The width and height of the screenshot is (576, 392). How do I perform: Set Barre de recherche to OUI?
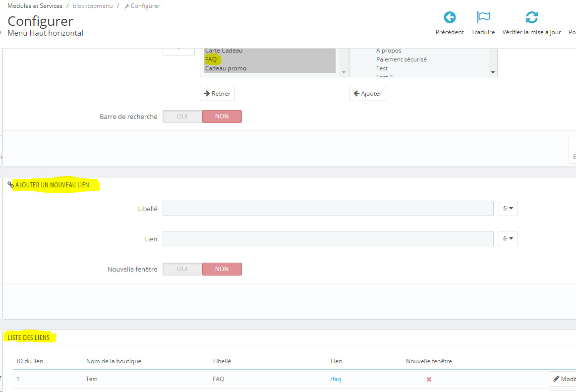point(182,116)
